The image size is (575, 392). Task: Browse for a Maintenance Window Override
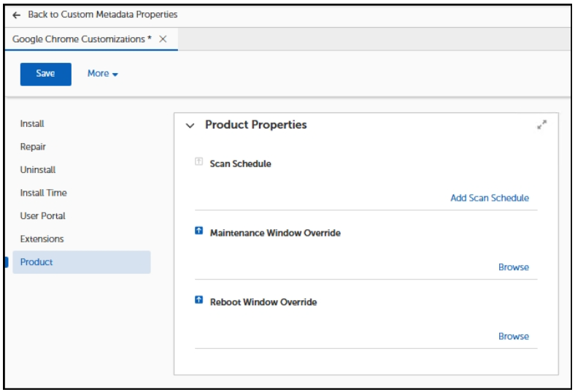pyautogui.click(x=513, y=267)
